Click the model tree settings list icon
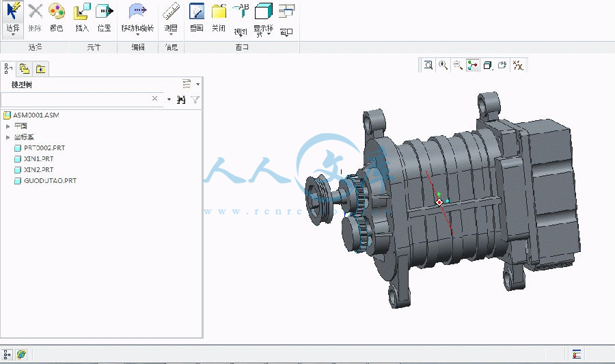The height and width of the screenshot is (364, 615). coord(187,84)
